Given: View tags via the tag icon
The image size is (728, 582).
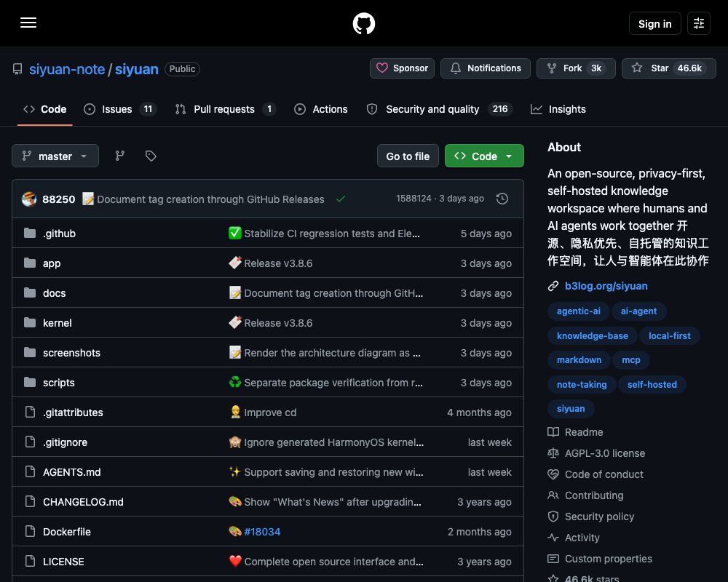Looking at the screenshot, I should 151,156.
